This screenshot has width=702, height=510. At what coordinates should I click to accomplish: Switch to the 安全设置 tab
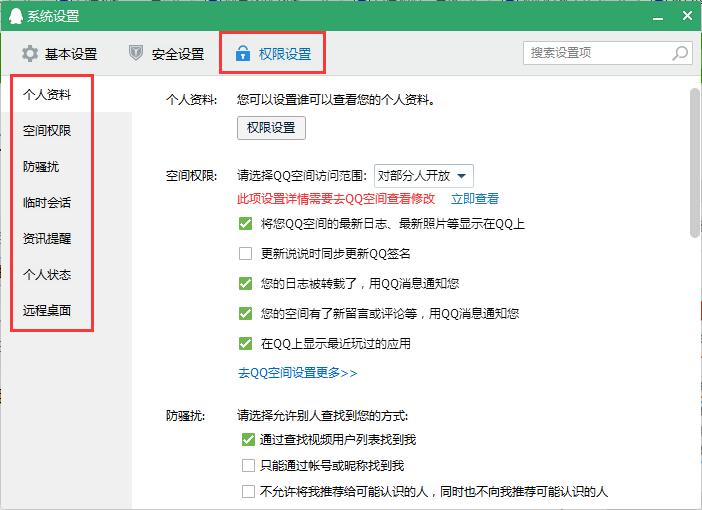point(167,54)
